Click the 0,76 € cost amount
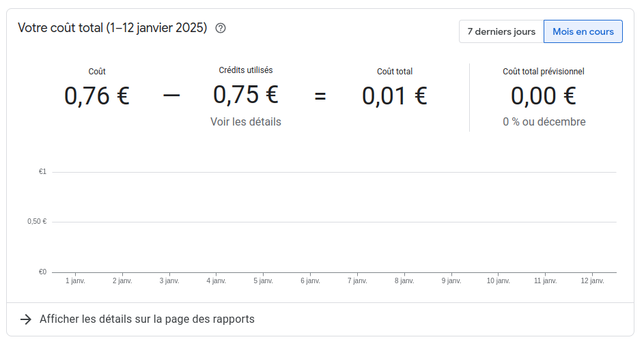 97,96
